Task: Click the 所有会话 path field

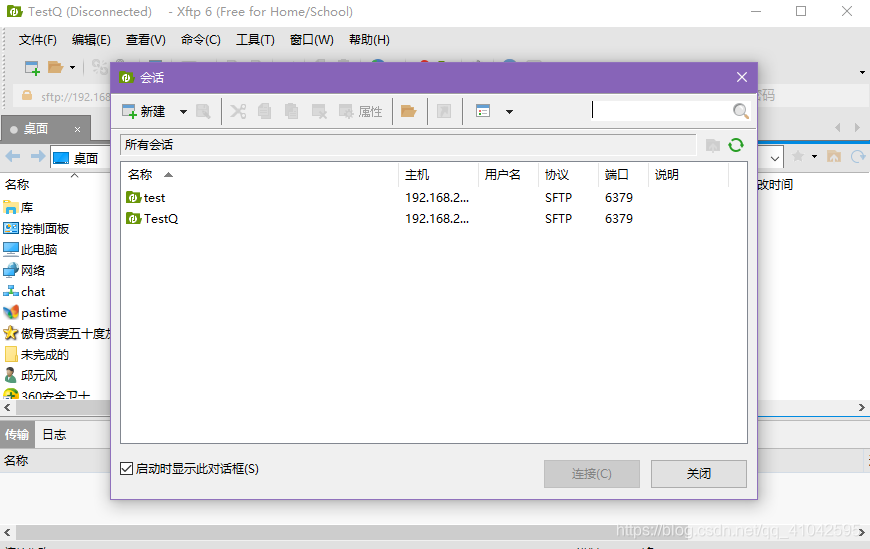Action: (408, 145)
